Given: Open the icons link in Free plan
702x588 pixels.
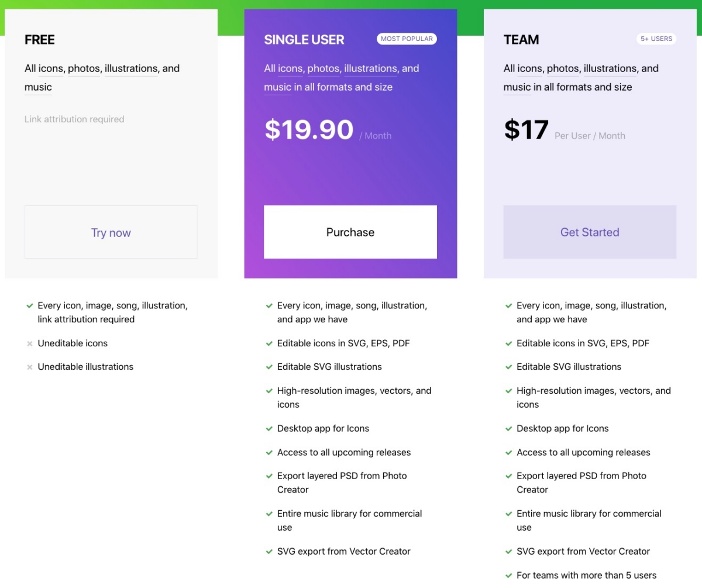Looking at the screenshot, I should tap(51, 68).
